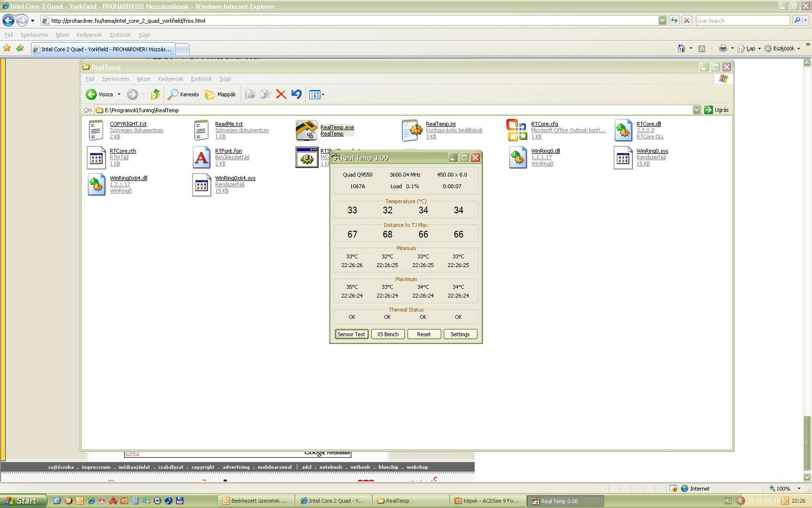Open Keresés search in the RealTemp folder window
Viewport: 812px width, 508px height.
(x=184, y=94)
